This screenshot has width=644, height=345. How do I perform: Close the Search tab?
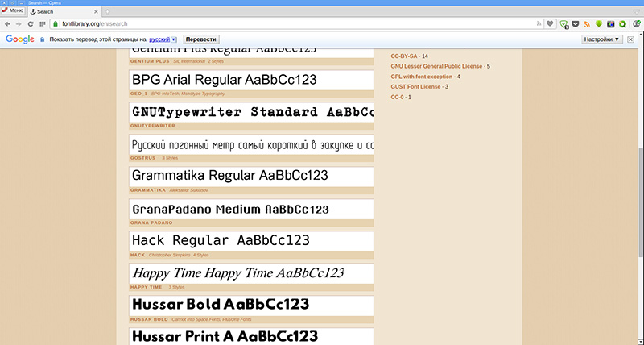pyautogui.click(x=96, y=12)
